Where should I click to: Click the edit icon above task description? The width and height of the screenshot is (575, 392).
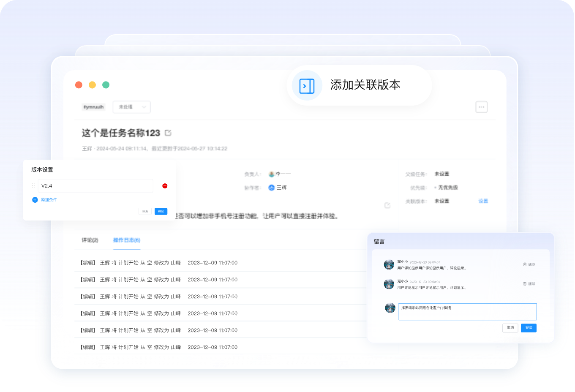(x=387, y=205)
